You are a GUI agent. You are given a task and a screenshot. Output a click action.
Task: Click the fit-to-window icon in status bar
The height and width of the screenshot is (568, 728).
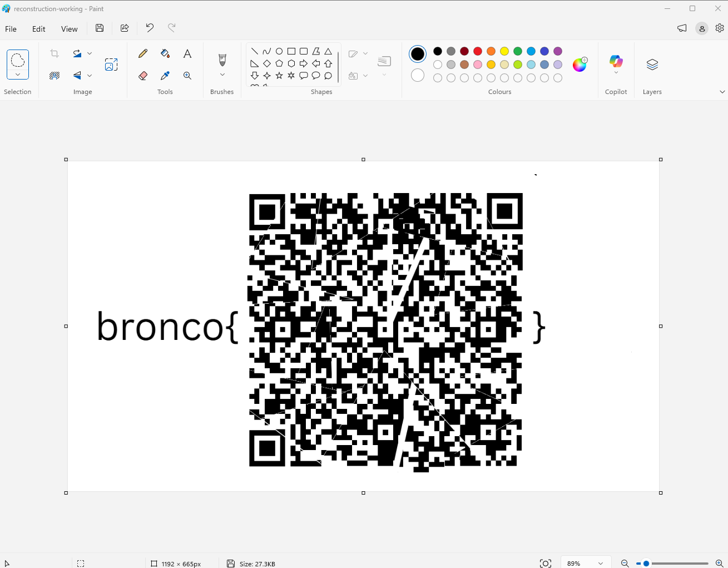click(x=546, y=564)
